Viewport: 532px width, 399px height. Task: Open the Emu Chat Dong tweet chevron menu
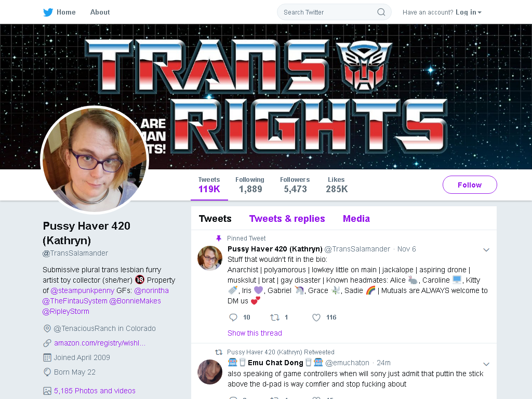click(486, 364)
